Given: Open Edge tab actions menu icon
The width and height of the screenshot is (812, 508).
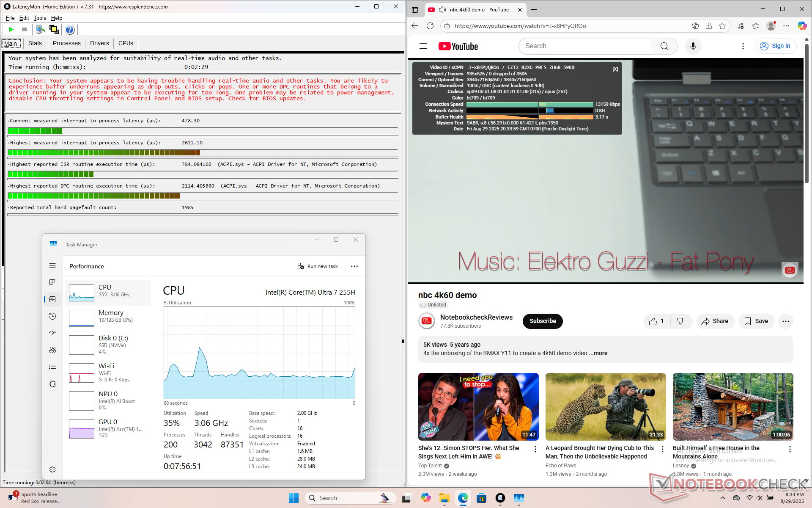Looking at the screenshot, I should point(415,10).
